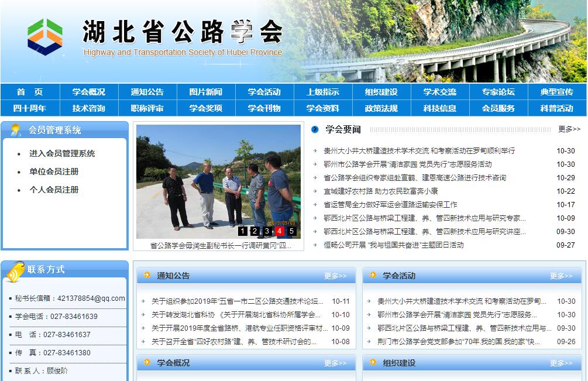Open the 职称评审 menu item

click(x=147, y=108)
